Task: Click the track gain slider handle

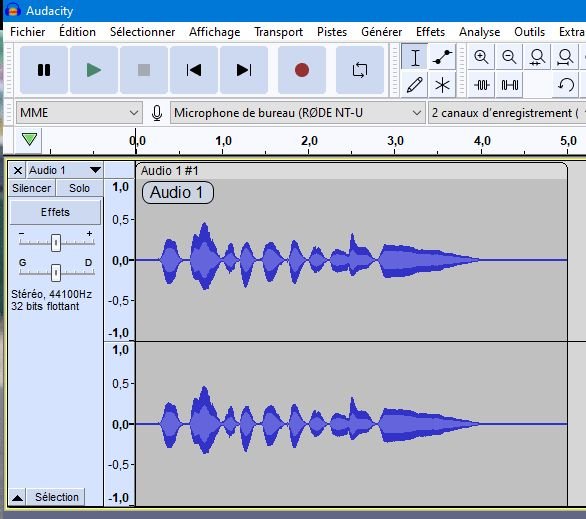Action: click(x=56, y=243)
